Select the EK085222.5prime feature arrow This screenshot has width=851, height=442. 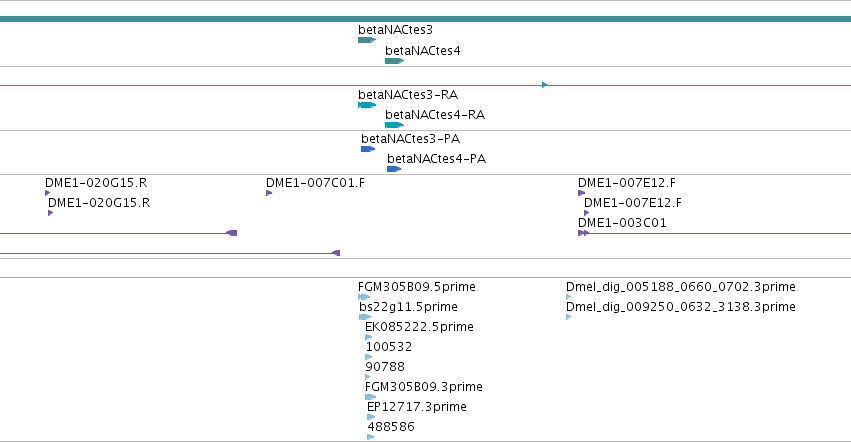tap(369, 337)
